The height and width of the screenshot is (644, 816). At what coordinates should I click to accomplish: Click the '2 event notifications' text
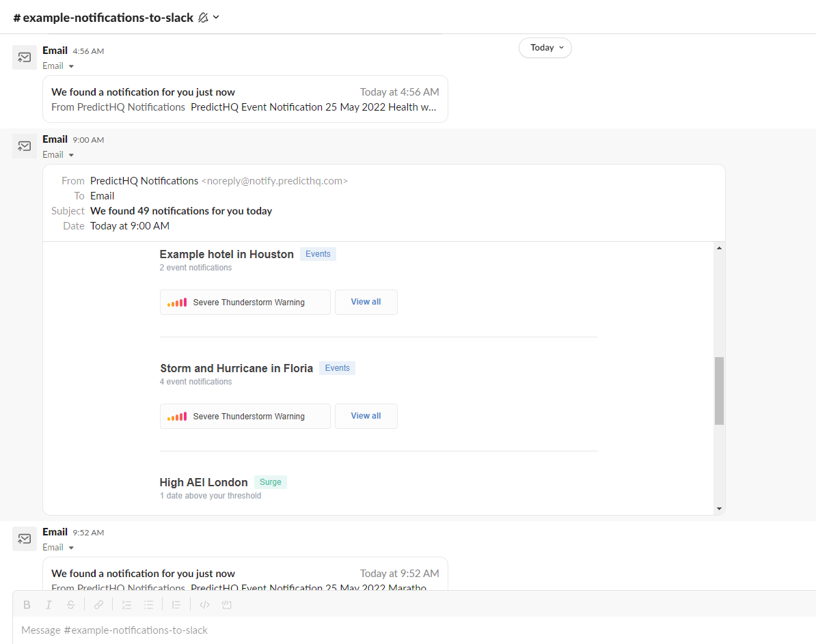195,268
